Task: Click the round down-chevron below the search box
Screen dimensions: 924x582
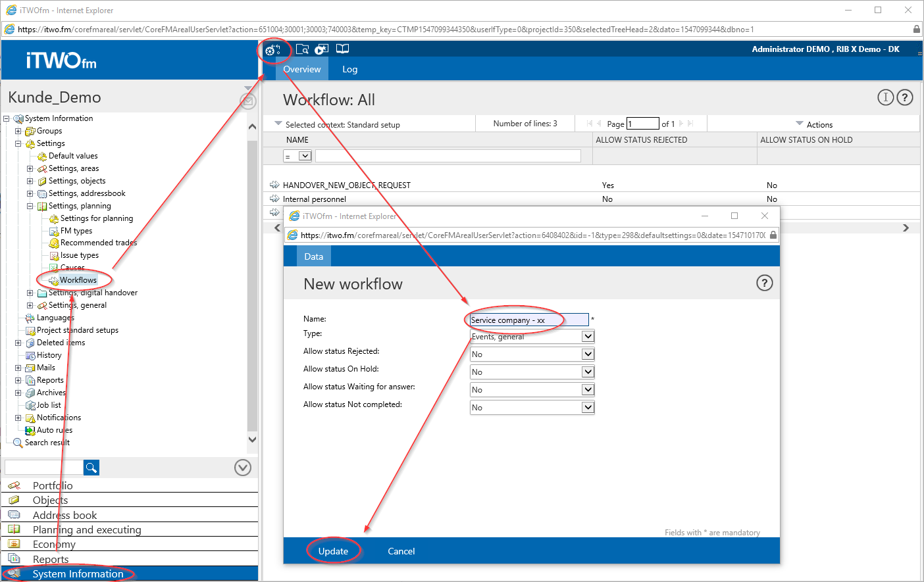Action: pyautogui.click(x=243, y=468)
